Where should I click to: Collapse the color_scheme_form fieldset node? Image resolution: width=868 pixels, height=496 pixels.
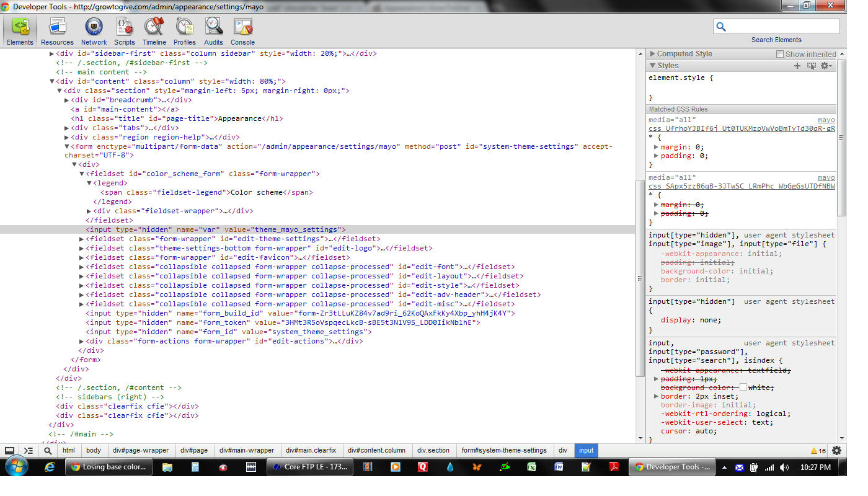[x=81, y=174]
